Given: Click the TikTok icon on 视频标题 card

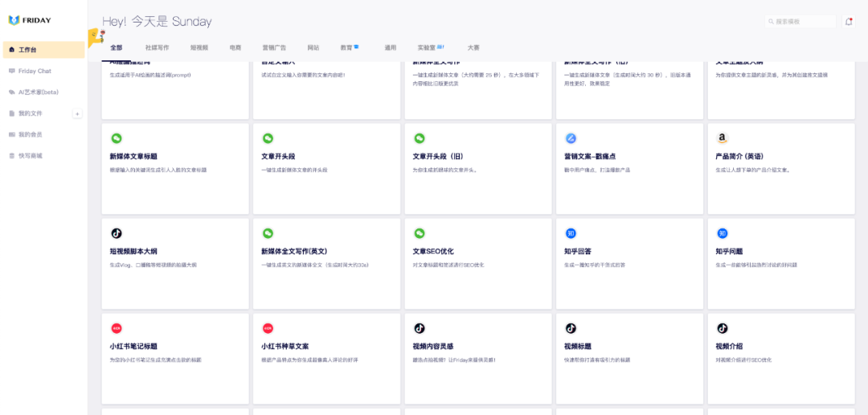Looking at the screenshot, I should coord(571,329).
